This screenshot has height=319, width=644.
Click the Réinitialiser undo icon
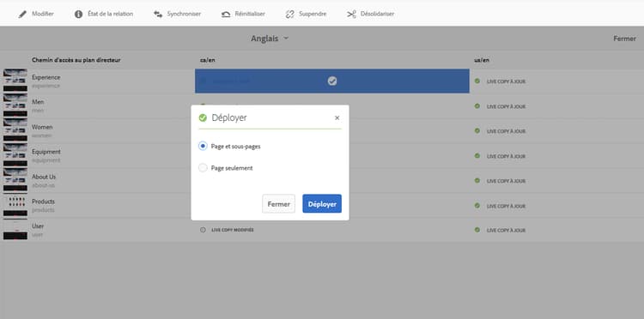pyautogui.click(x=226, y=15)
